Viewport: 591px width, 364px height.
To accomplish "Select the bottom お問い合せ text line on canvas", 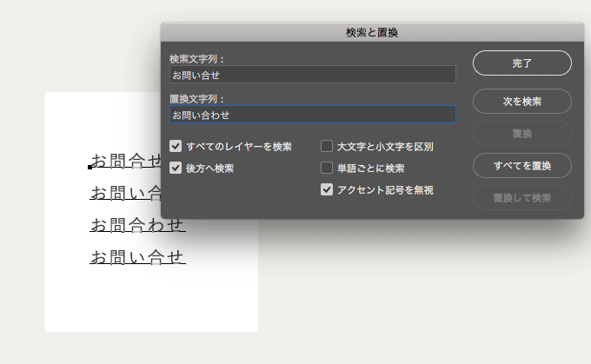I will pos(137,257).
